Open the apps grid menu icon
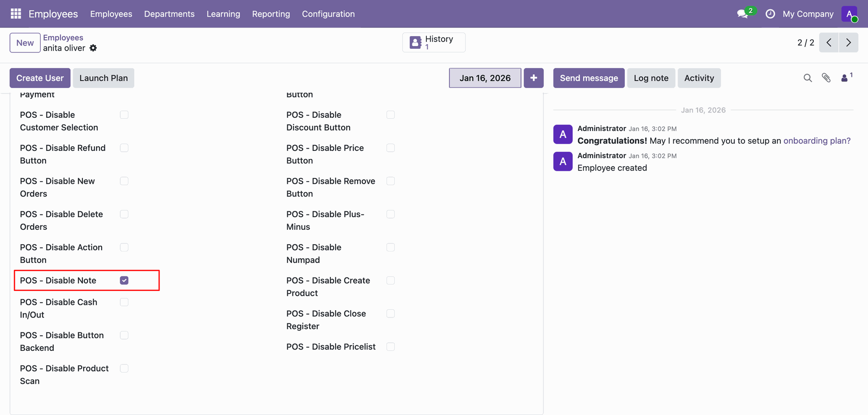868x415 pixels. pyautogui.click(x=16, y=14)
